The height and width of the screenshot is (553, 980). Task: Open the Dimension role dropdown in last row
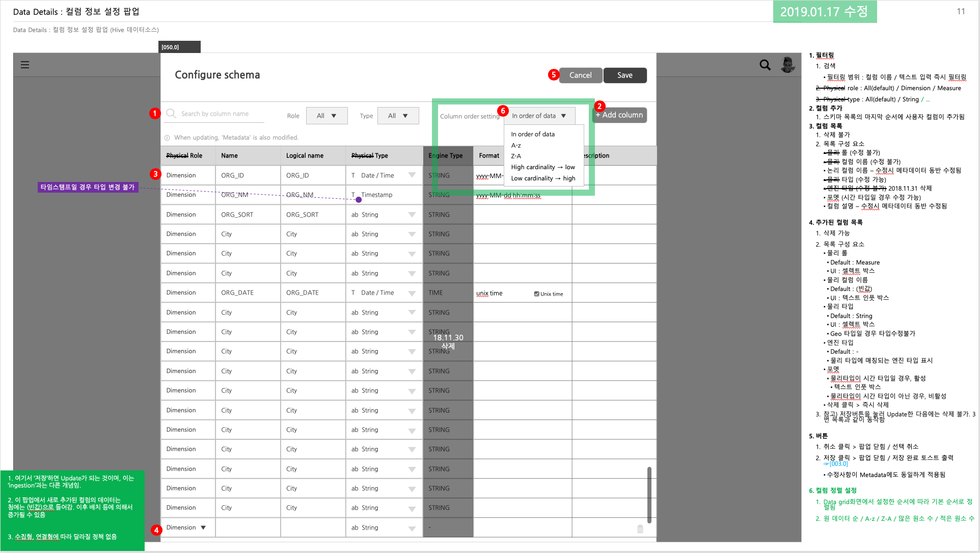tap(203, 528)
